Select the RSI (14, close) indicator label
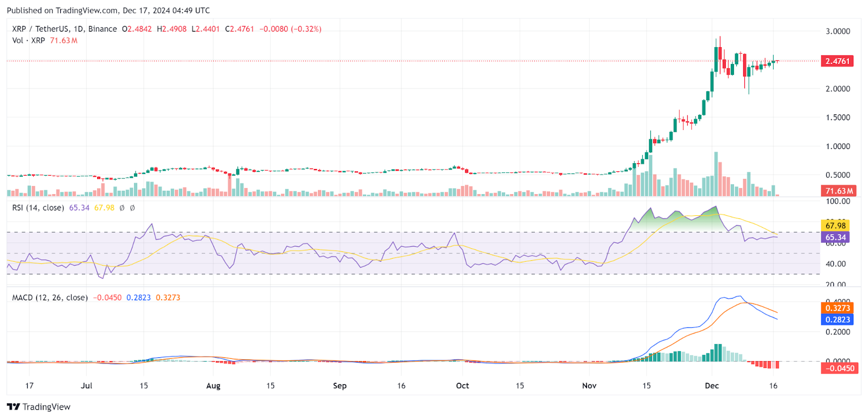This screenshot has width=868, height=419. (38, 208)
